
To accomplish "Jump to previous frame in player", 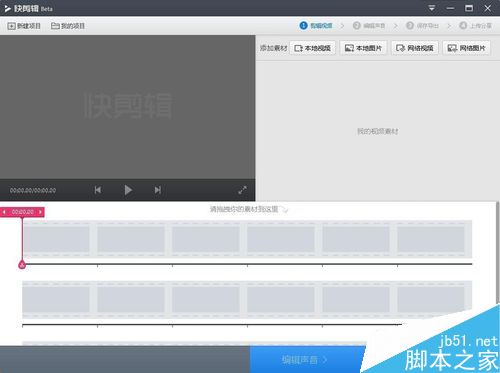I will click(98, 190).
